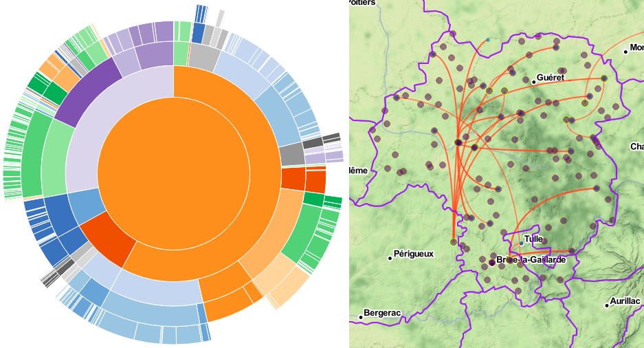This screenshot has height=348, width=644.
Task: Click the Périgueux city label
Action: pos(414,254)
